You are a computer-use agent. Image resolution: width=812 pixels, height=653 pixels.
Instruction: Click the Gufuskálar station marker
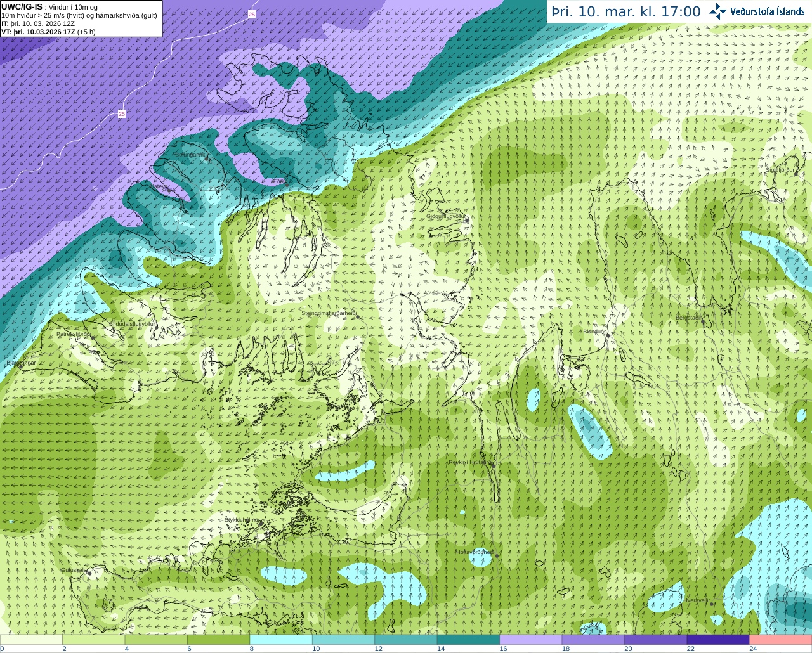tap(90, 573)
